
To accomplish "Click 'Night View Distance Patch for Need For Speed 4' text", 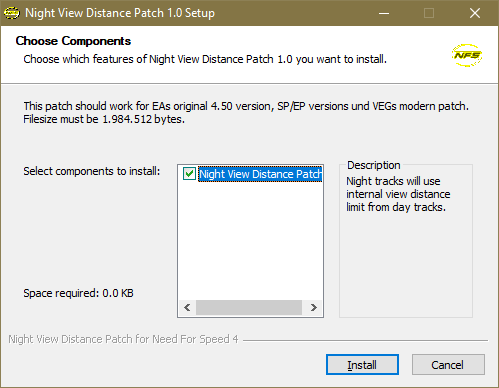I will [x=123, y=339].
